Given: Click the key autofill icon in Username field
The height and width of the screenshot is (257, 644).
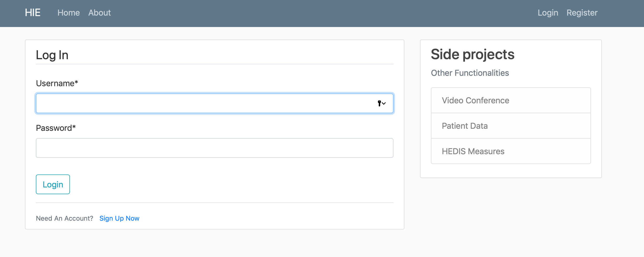Looking at the screenshot, I should click(379, 103).
